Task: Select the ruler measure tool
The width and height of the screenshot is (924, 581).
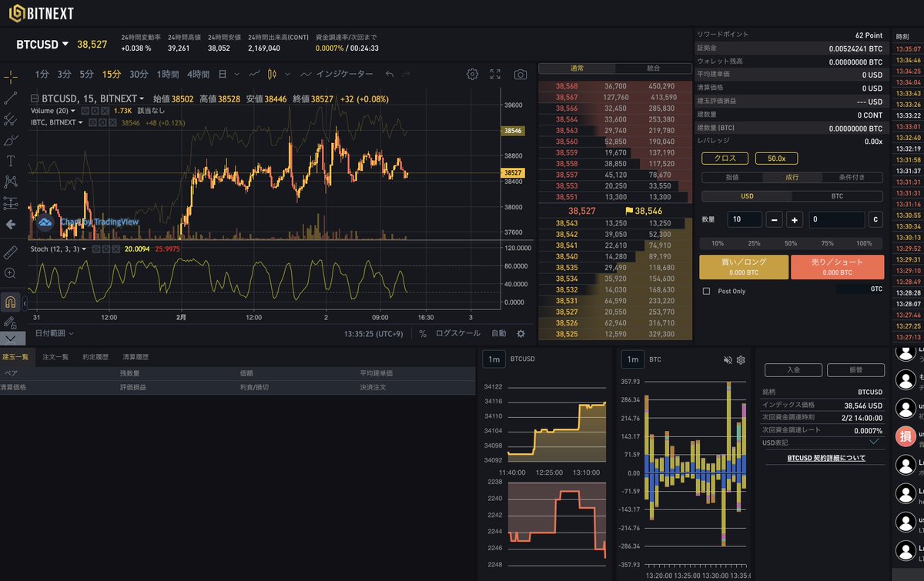Action: 11,252
